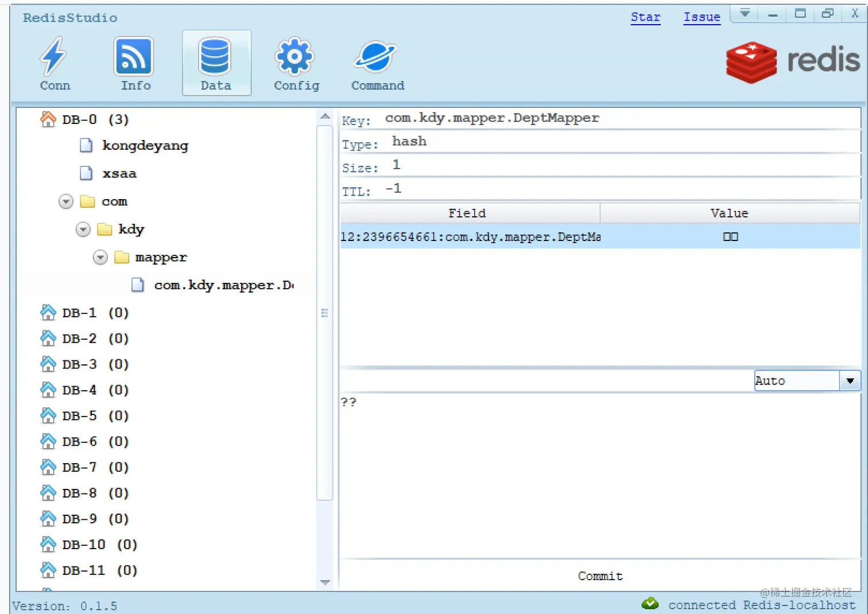Click the DB-8 house icon

(x=48, y=493)
